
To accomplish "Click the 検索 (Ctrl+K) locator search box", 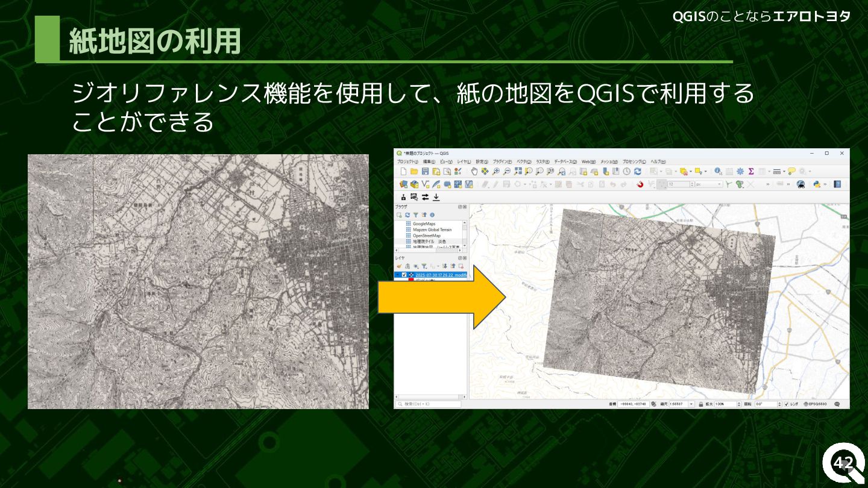I will (428, 404).
